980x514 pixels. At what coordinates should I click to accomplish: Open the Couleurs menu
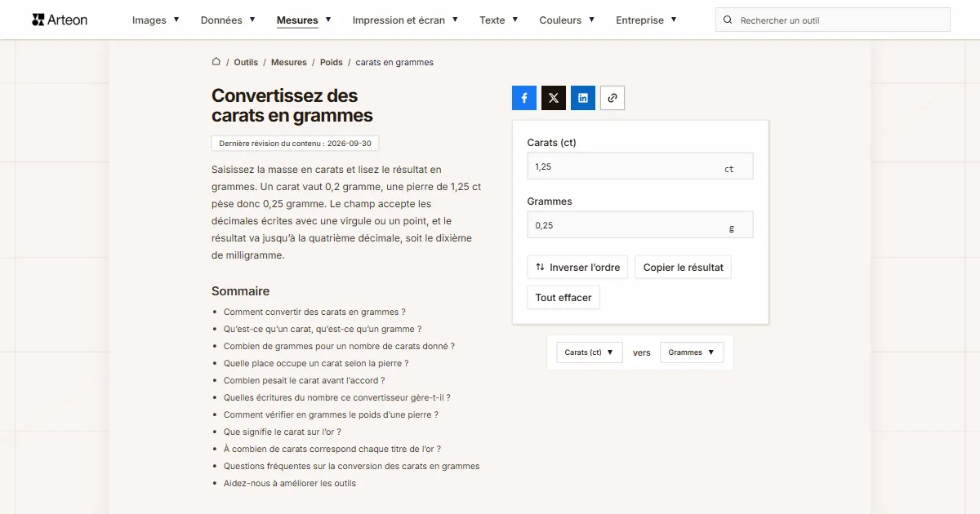coord(567,20)
